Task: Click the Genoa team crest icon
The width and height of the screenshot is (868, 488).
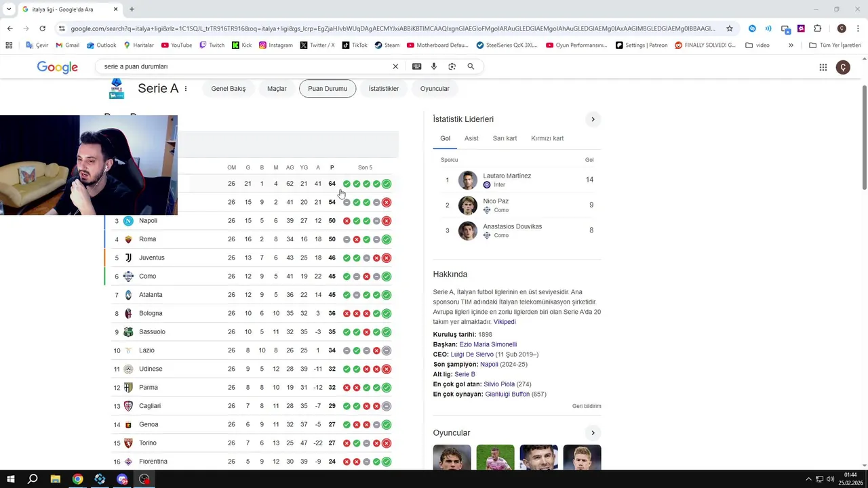Action: point(128,424)
